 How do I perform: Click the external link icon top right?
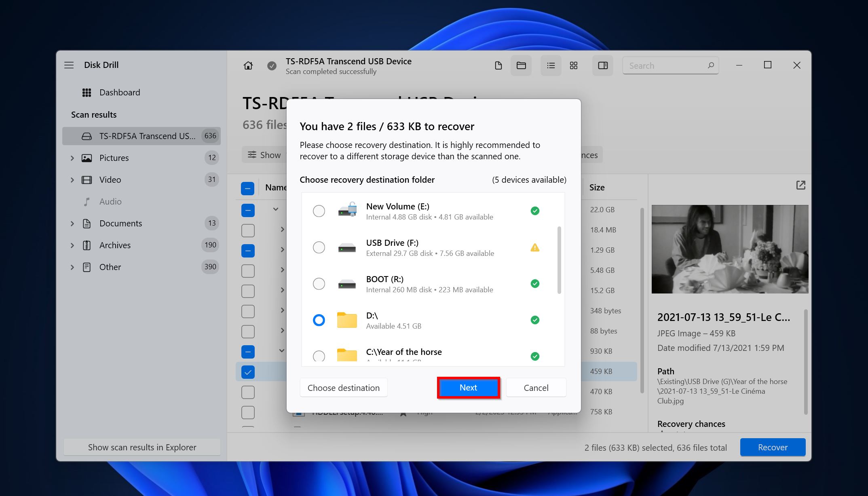(x=800, y=186)
